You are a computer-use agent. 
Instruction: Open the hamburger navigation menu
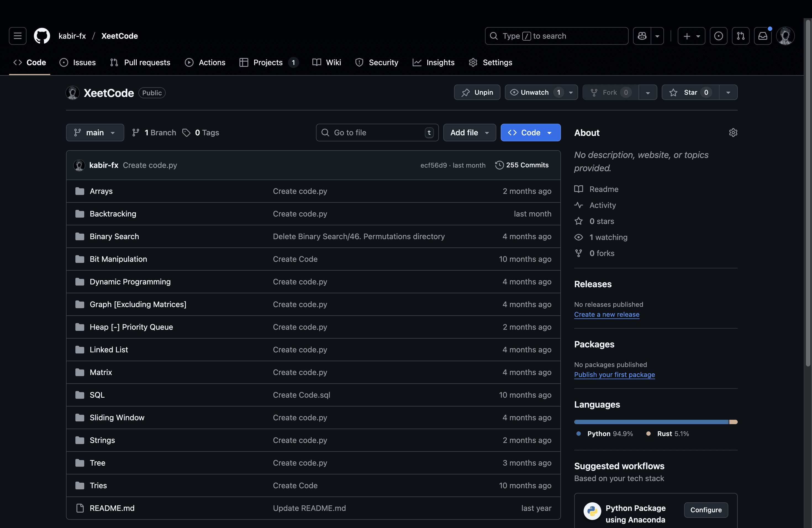point(17,36)
